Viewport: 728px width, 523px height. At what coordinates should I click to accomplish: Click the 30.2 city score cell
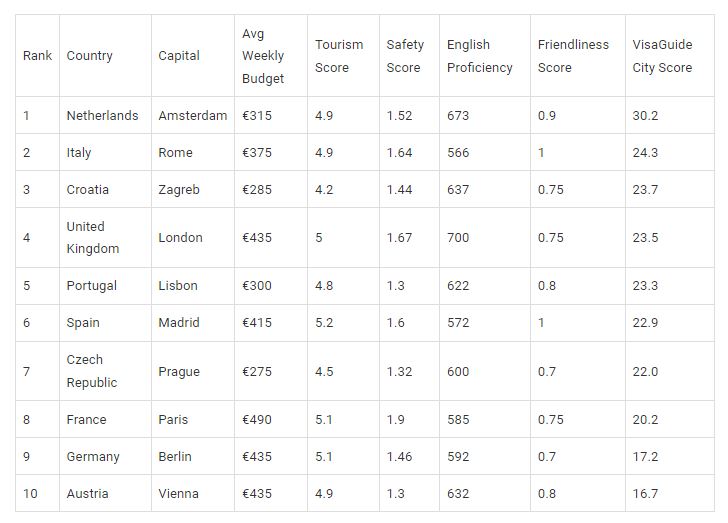point(670,115)
